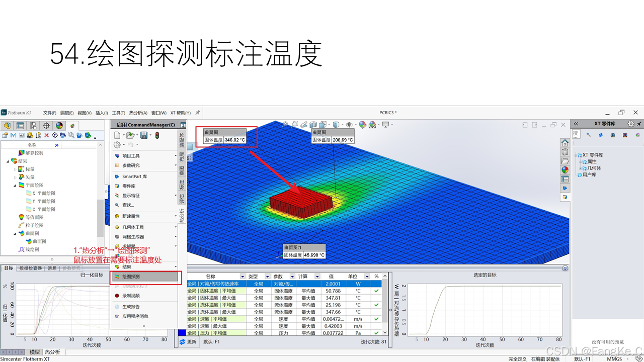Open the 文件(F) menu
This screenshot has width=644, height=362.
[49, 113]
